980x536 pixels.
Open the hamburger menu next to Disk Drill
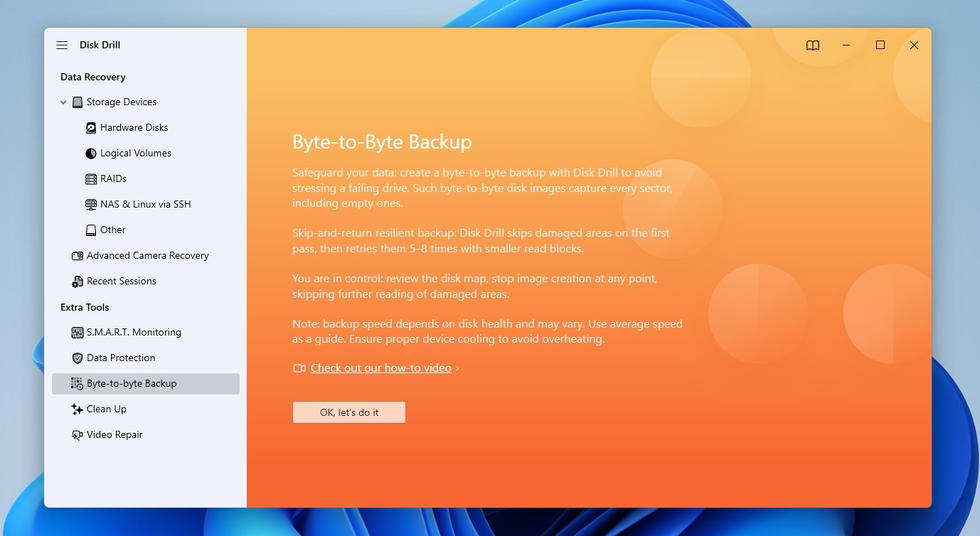pyautogui.click(x=62, y=45)
